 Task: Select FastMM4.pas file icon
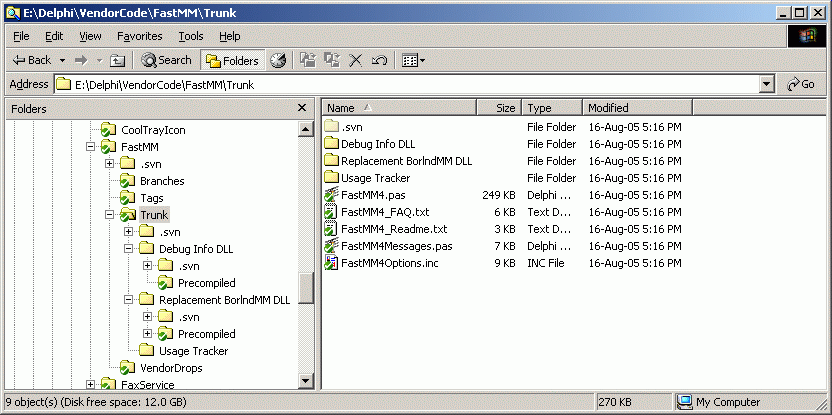point(331,195)
